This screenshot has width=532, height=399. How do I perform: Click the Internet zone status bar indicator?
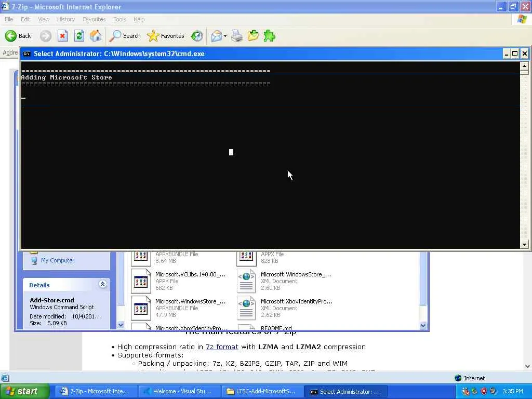pyautogui.click(x=470, y=378)
